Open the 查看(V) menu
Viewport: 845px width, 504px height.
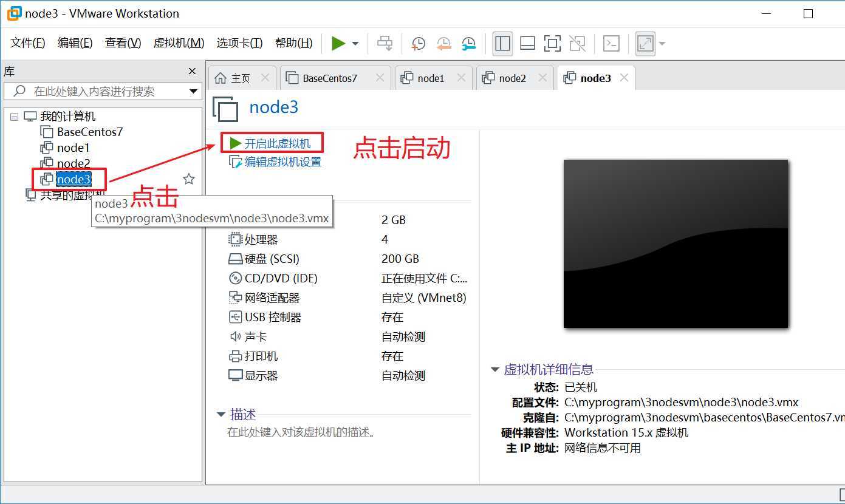pyautogui.click(x=123, y=43)
